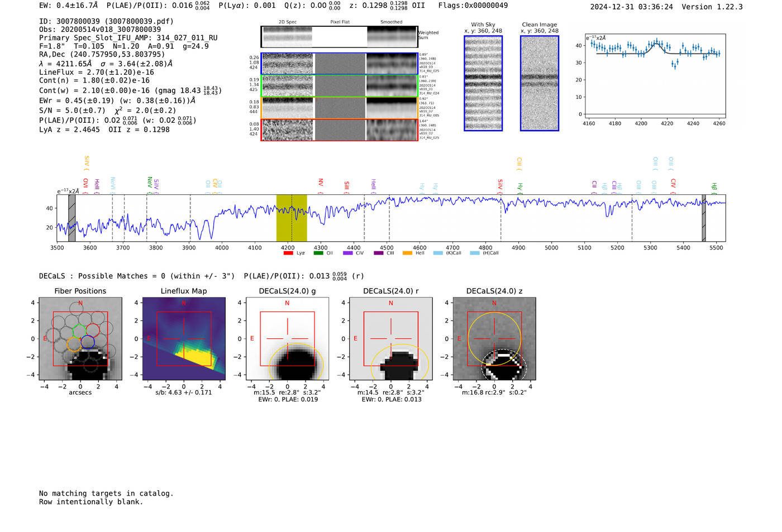
Task: Click the orange HeII legend swatch
Action: coord(407,253)
